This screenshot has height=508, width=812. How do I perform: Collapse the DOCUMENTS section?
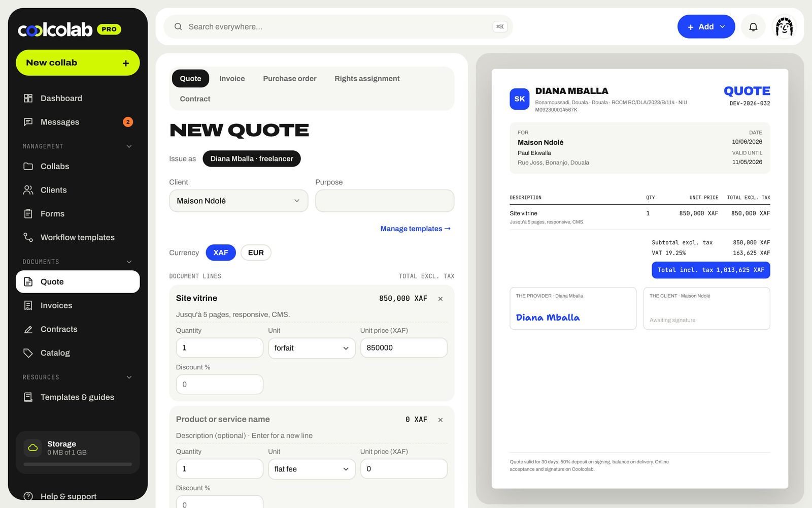tap(129, 262)
